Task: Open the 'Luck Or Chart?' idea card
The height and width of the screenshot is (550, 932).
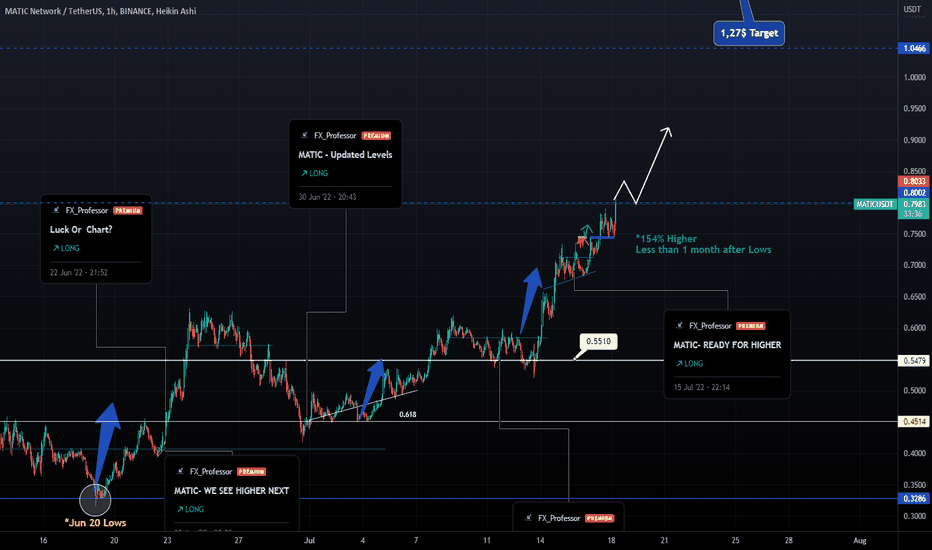Action: (96, 239)
